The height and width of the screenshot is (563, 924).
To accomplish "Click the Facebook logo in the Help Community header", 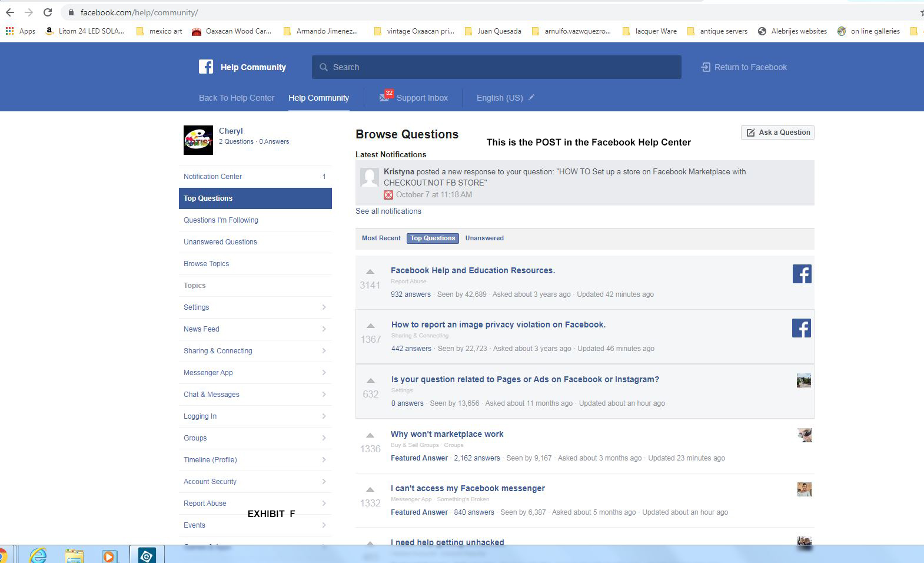I will click(x=206, y=67).
